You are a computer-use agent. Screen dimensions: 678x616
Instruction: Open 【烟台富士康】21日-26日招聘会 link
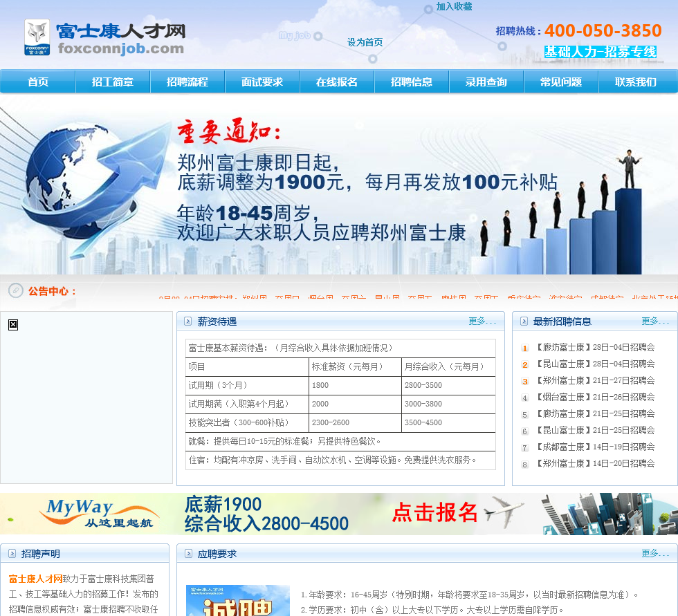click(x=595, y=397)
